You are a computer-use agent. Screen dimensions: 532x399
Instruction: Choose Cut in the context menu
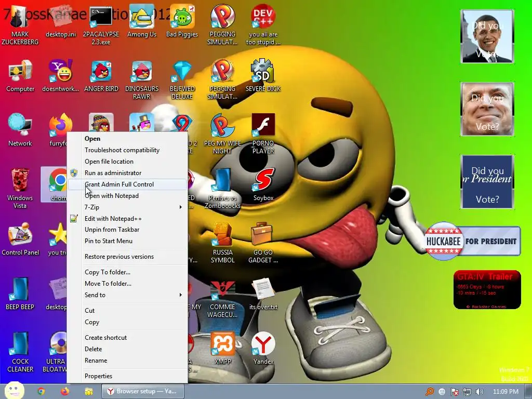click(x=127, y=311)
